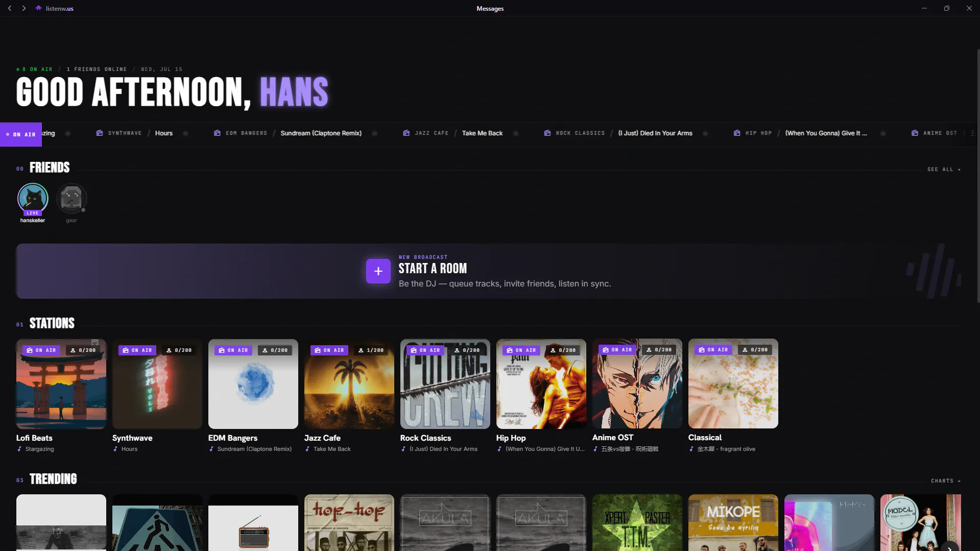Open the Jazz Cafe station cover
Screen dimensions: 980x551
click(x=349, y=384)
